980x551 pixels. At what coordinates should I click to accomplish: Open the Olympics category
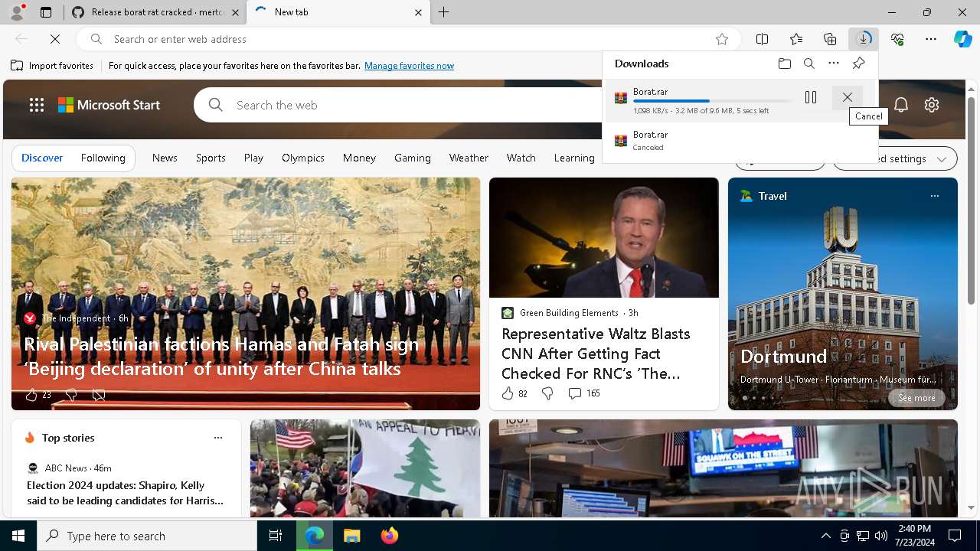pos(303,158)
